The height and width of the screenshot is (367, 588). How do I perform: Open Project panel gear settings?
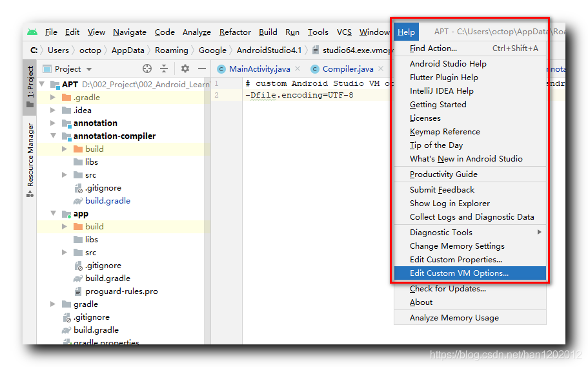[x=185, y=68]
